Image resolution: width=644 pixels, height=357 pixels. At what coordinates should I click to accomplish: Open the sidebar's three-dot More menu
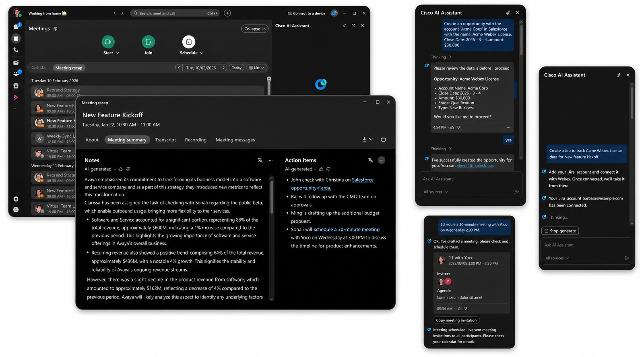[x=16, y=109]
